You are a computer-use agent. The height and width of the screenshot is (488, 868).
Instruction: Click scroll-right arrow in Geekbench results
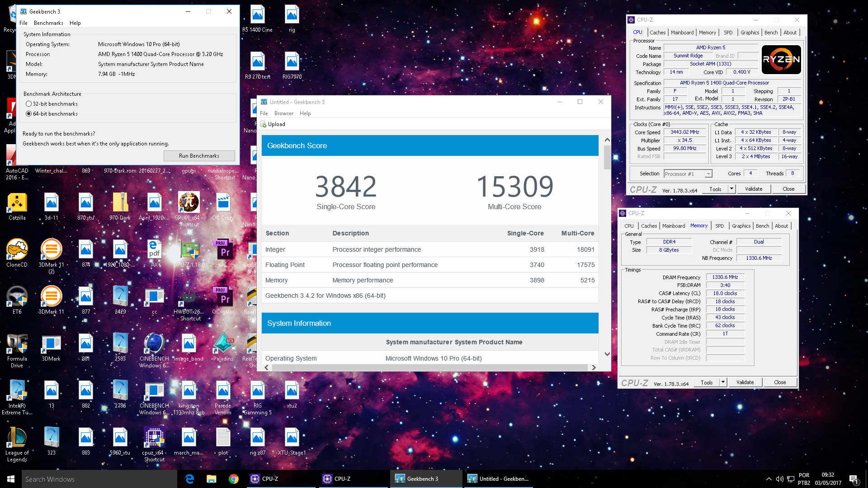(594, 367)
